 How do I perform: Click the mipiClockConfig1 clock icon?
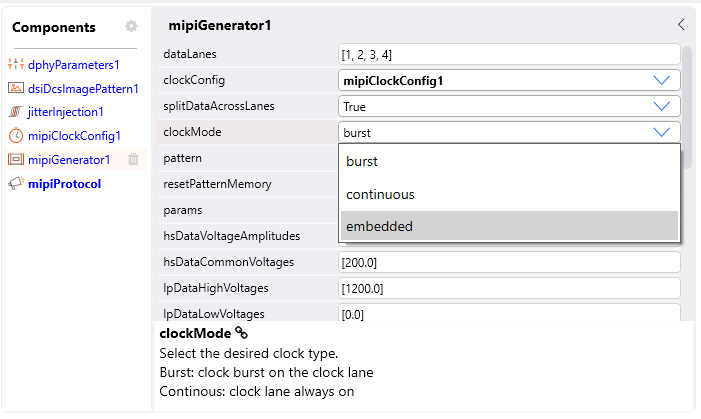click(16, 136)
